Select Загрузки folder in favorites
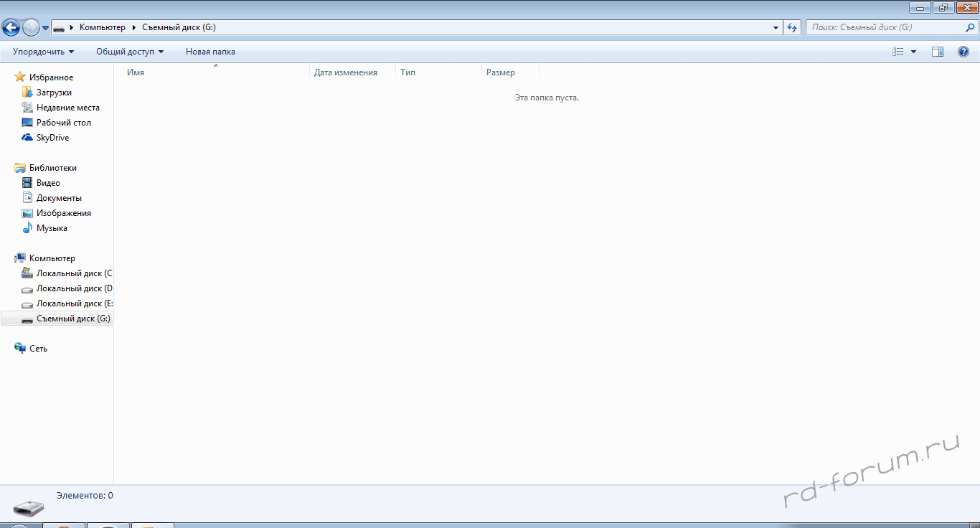The width and height of the screenshot is (980, 528). coord(54,93)
